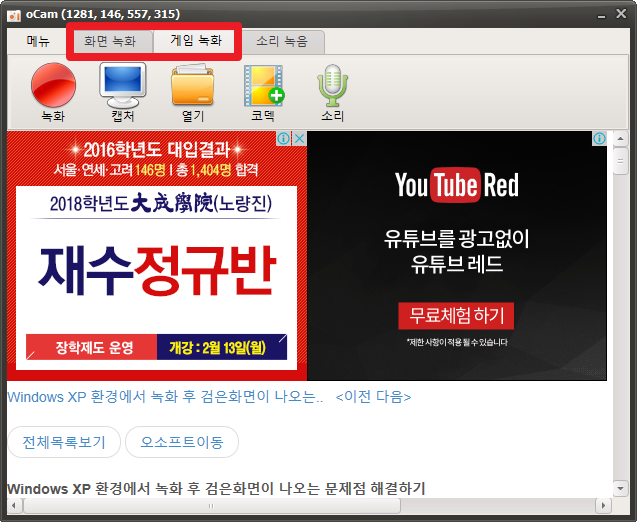Click the YouTube Red logo in the ad
This screenshot has height=522, width=637.
457,185
